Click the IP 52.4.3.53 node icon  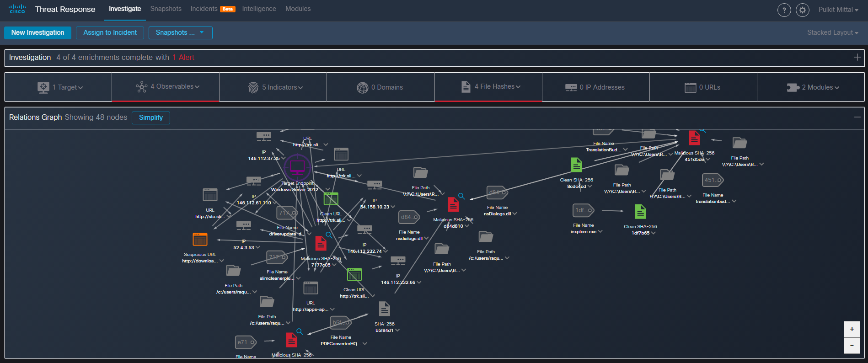pos(243,225)
